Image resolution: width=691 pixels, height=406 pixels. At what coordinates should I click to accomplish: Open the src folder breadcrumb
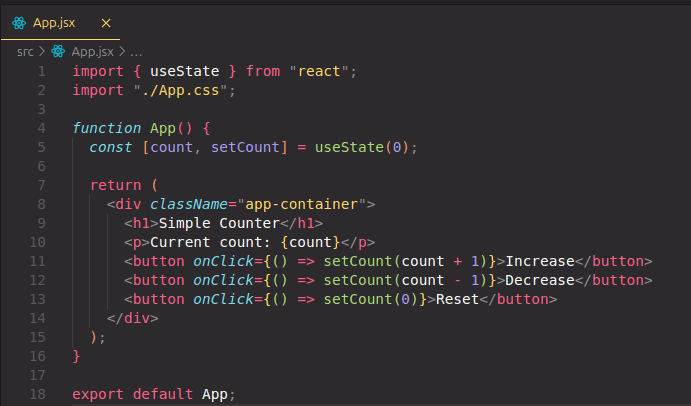26,50
